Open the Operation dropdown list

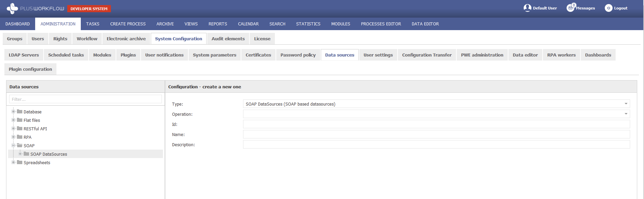626,114
